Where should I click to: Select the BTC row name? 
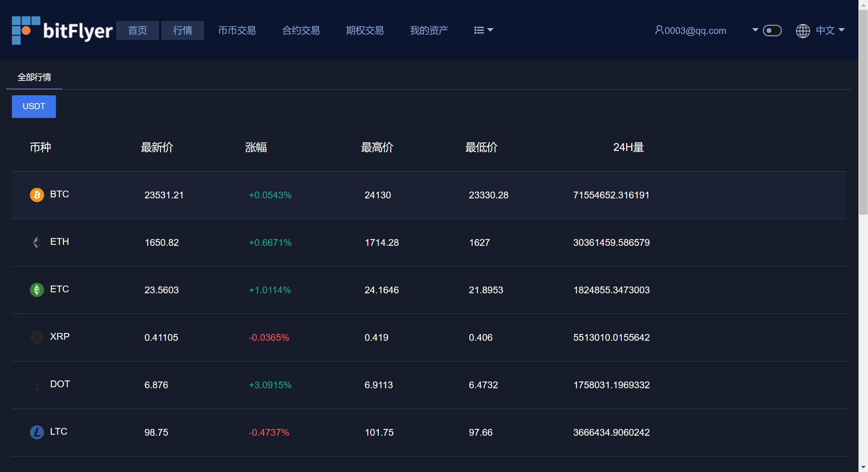coord(60,194)
